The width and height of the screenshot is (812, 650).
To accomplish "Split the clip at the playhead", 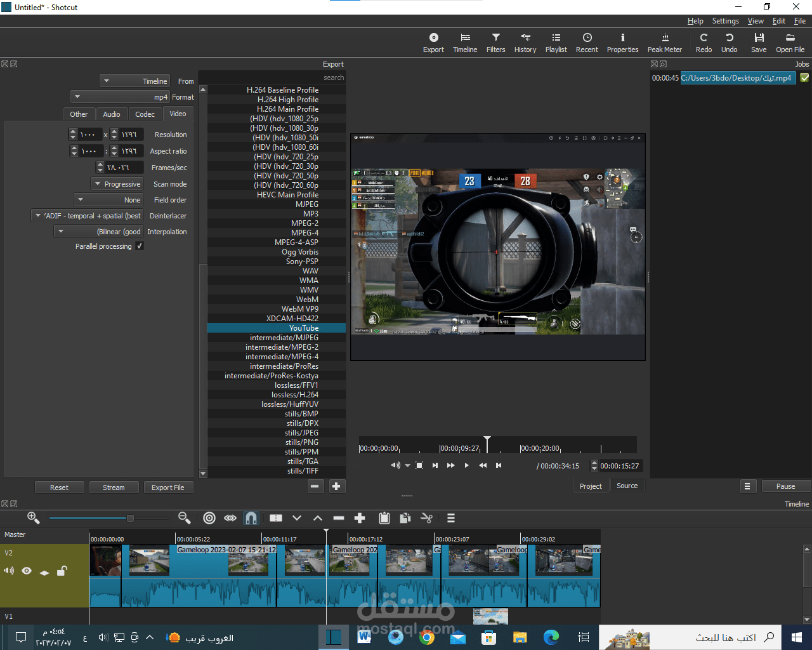I will click(x=276, y=518).
